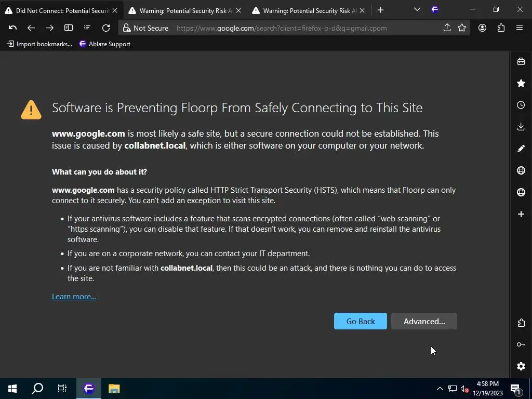Viewport: 532px width, 399px height.
Task: Click the Floorp icon in title bar
Action: [x=435, y=9]
